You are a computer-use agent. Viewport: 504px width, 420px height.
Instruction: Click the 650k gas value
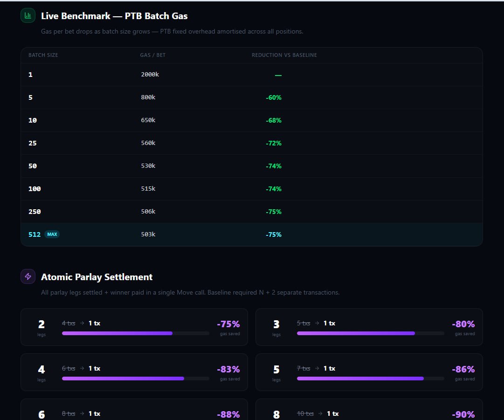[x=148, y=120]
